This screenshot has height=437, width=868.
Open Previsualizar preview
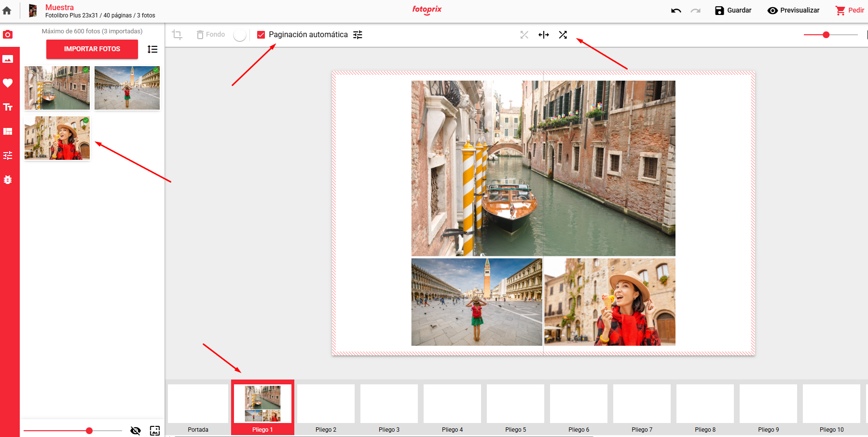[x=793, y=11]
